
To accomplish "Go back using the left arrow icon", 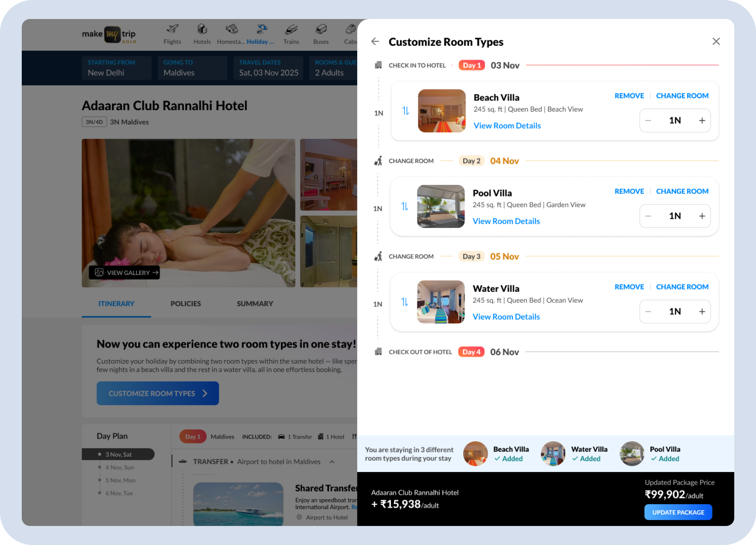I will click(x=375, y=42).
